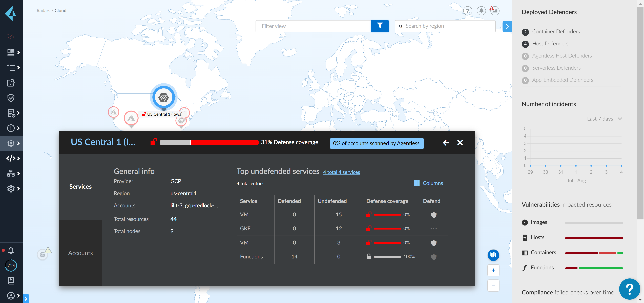
Task: Switch to the Services tab
Action: coord(80,187)
